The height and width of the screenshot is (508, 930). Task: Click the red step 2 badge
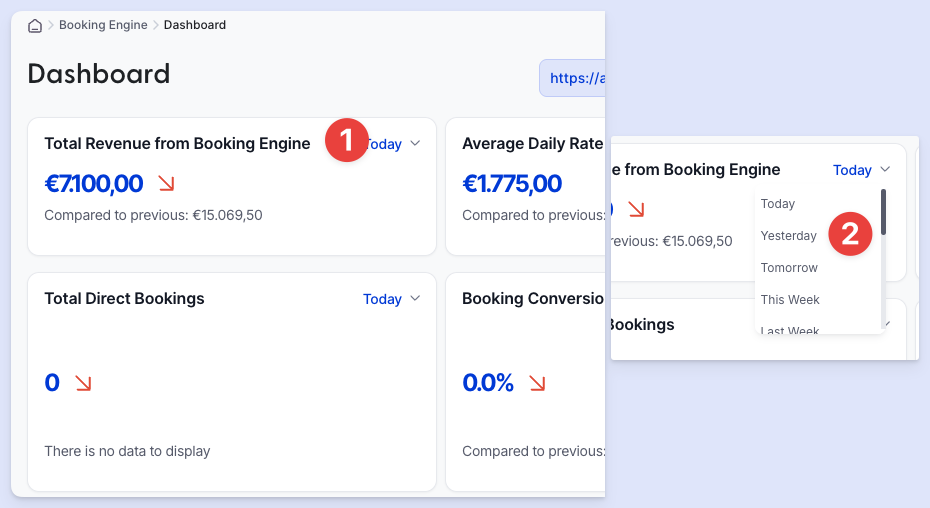[x=850, y=234]
